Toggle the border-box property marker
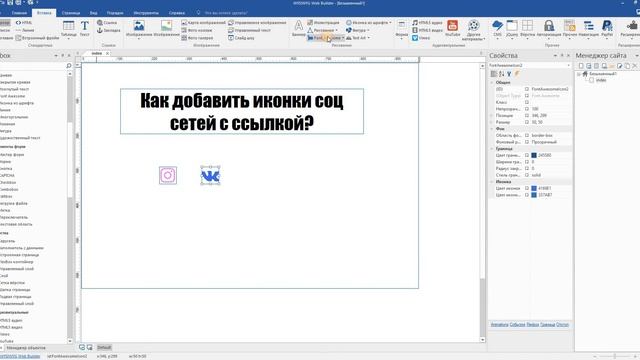Viewport: 640px width, 360px height. tap(527, 135)
